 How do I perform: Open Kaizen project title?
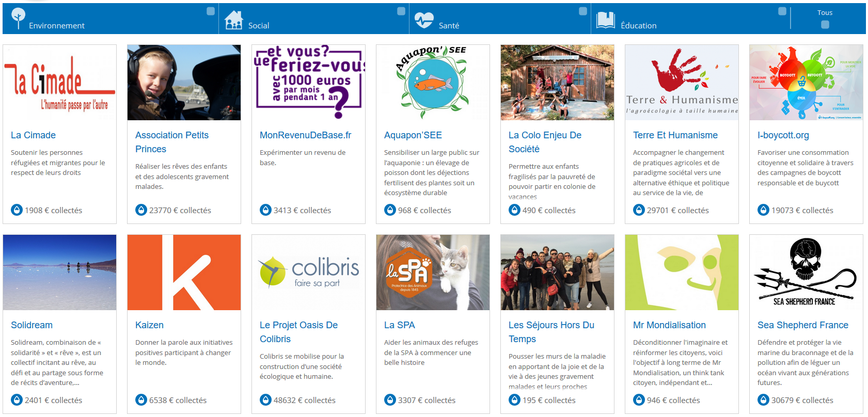click(x=149, y=325)
